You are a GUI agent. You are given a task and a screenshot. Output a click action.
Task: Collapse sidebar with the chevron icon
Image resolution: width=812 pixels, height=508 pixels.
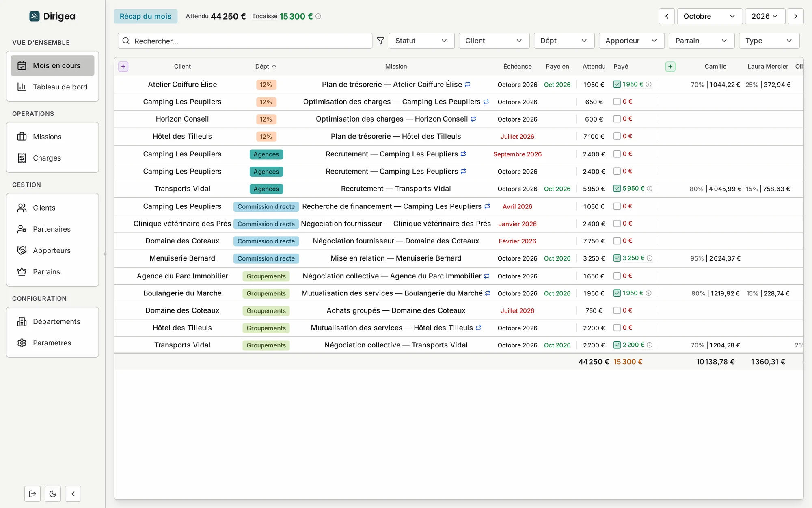[x=73, y=494]
